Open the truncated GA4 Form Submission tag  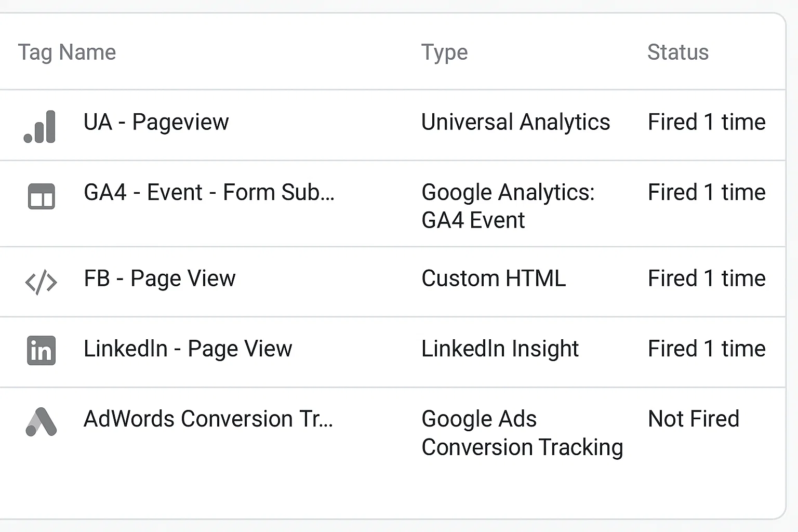click(x=209, y=192)
